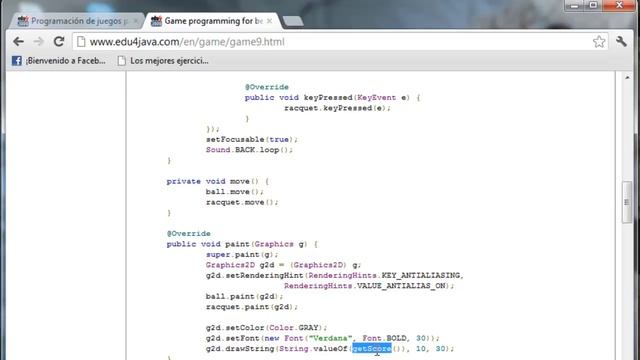Image resolution: width=640 pixels, height=360 pixels.
Task: Bookmark page with the star icon
Action: click(x=599, y=42)
